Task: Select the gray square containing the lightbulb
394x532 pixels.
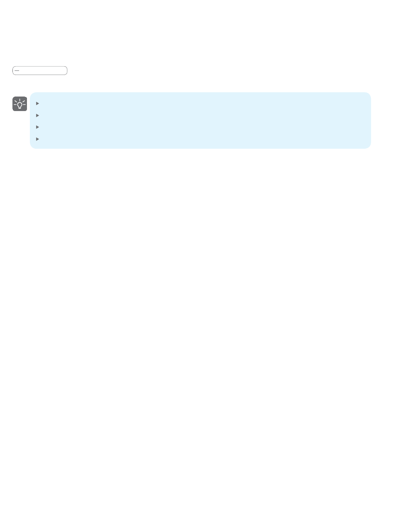Action: click(x=19, y=104)
